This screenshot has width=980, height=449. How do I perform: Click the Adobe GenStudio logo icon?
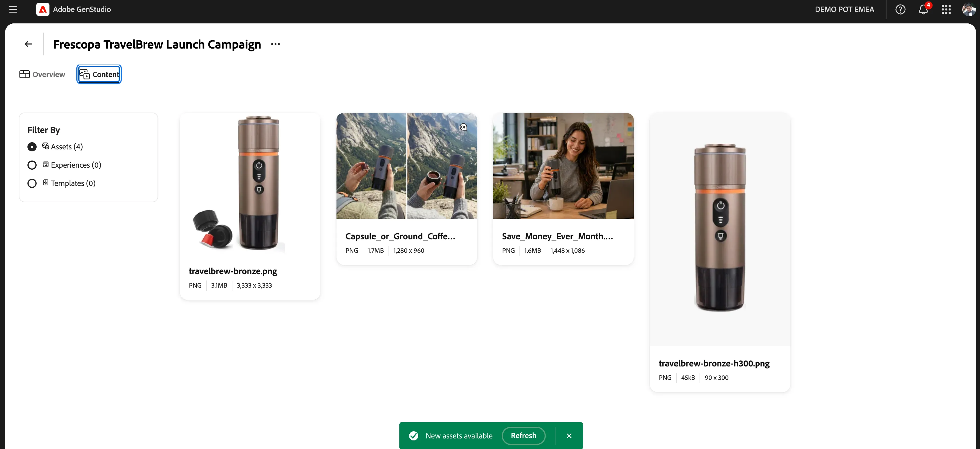(43, 9)
